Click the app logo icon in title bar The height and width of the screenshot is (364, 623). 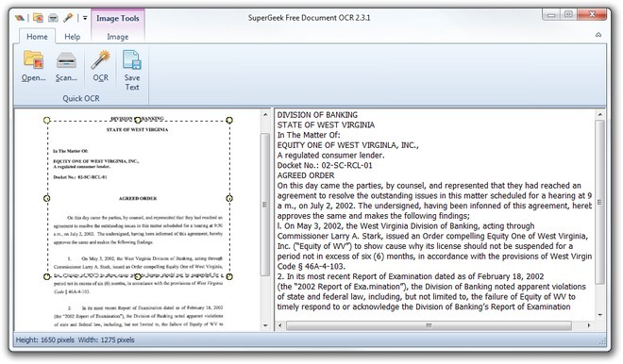coord(20,18)
